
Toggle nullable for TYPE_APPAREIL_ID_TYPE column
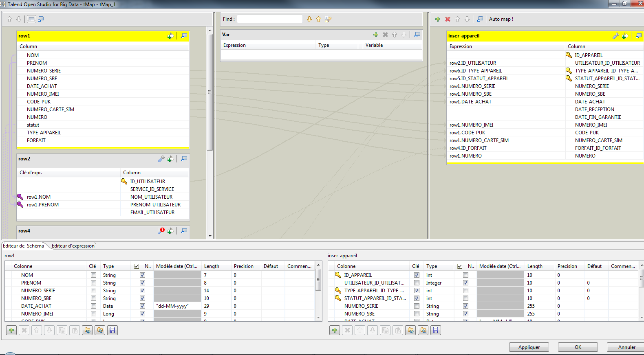pos(465,291)
